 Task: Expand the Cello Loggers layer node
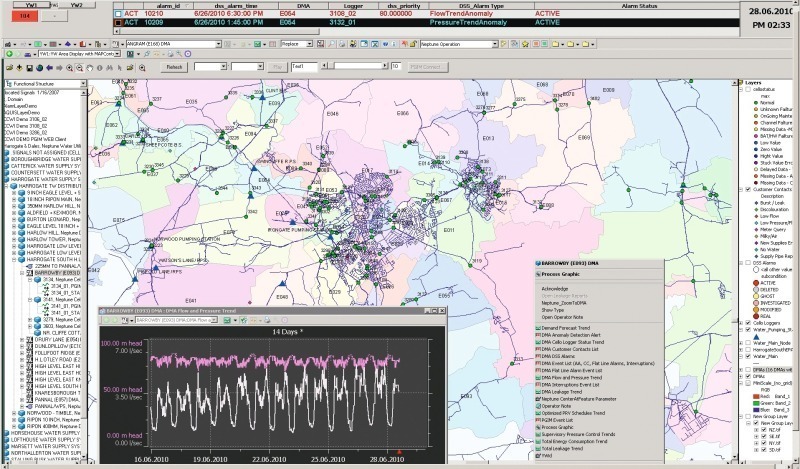tap(741, 323)
